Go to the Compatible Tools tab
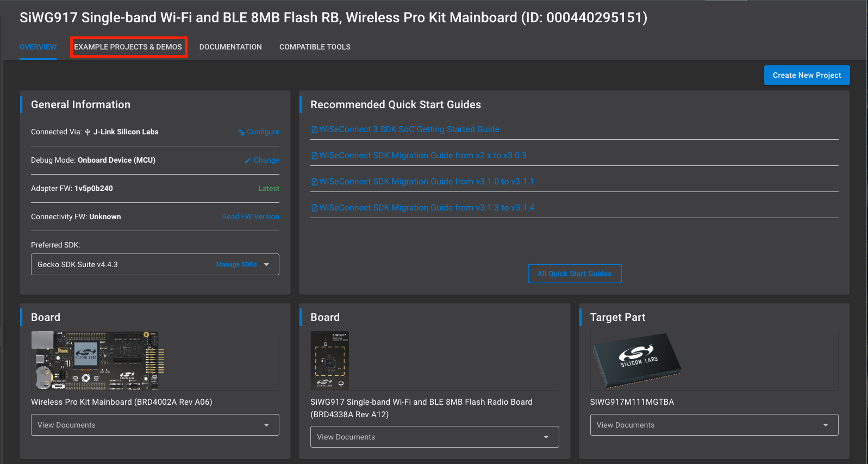The width and height of the screenshot is (868, 464). [315, 47]
